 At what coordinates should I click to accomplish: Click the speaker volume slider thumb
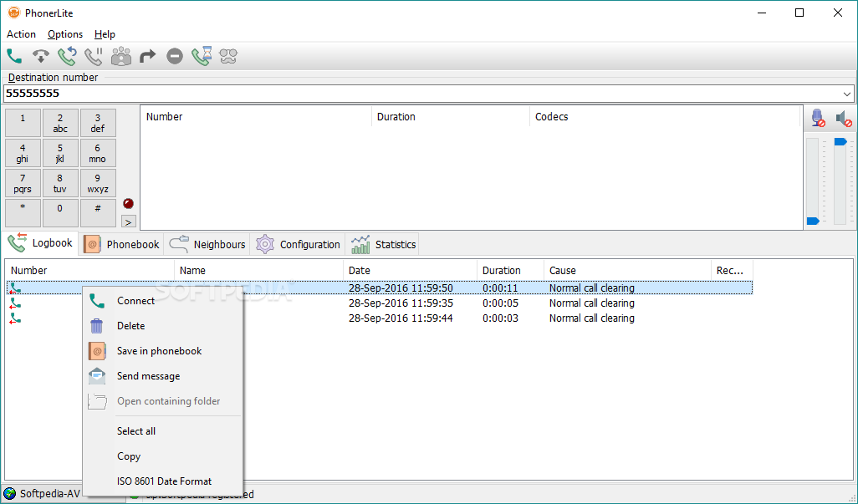840,141
